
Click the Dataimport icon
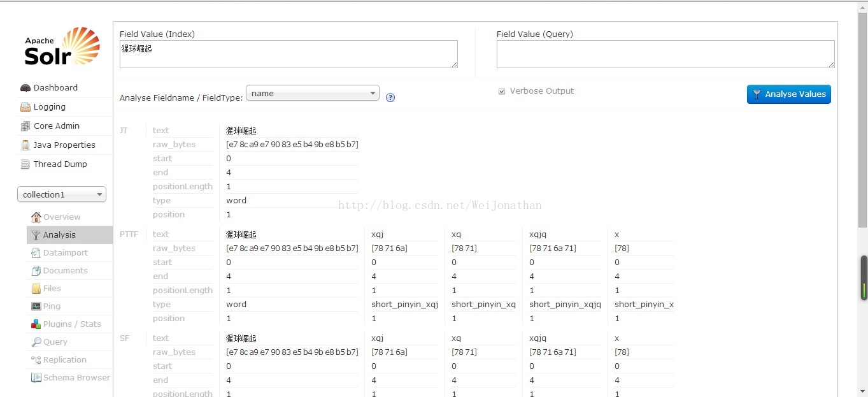pos(36,253)
